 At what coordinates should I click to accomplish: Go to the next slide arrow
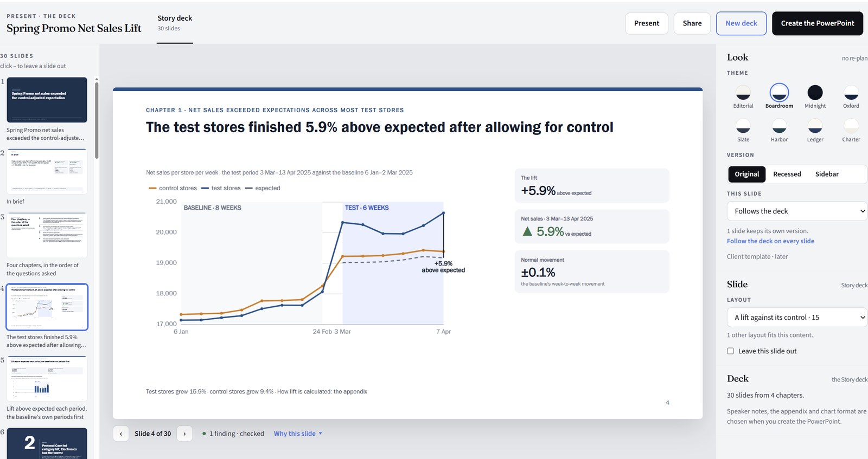click(184, 434)
